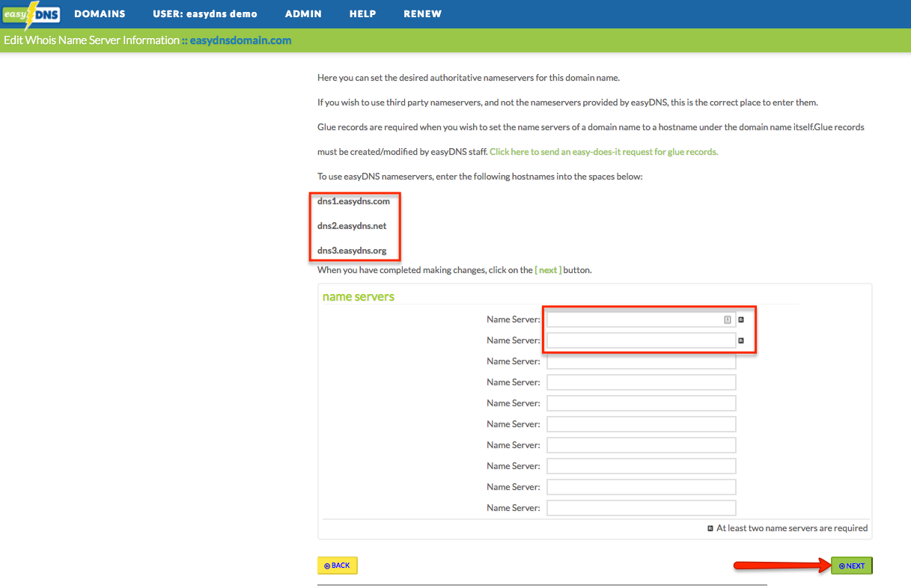The width and height of the screenshot is (911, 588).
Task: Click the 'name servers' section heading
Action: coord(359,296)
